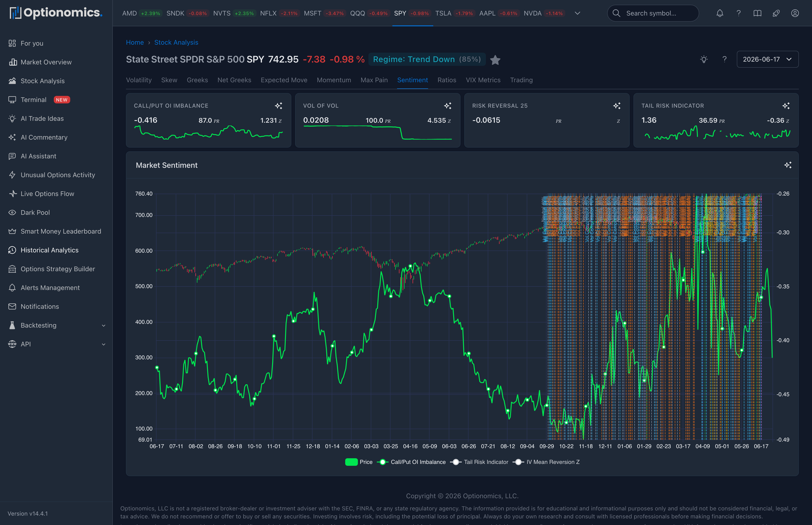Image resolution: width=812 pixels, height=525 pixels.
Task: Expand the ticker watchlist chevron
Action: [577, 13]
